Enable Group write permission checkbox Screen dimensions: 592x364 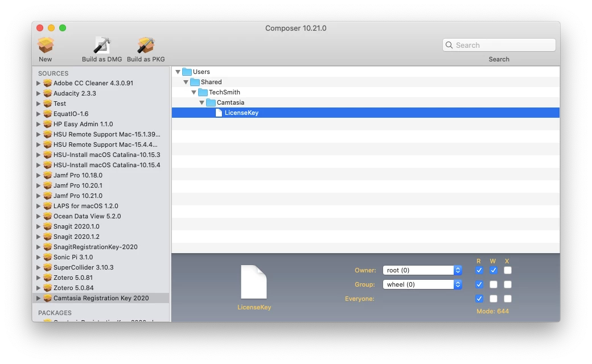493,284
